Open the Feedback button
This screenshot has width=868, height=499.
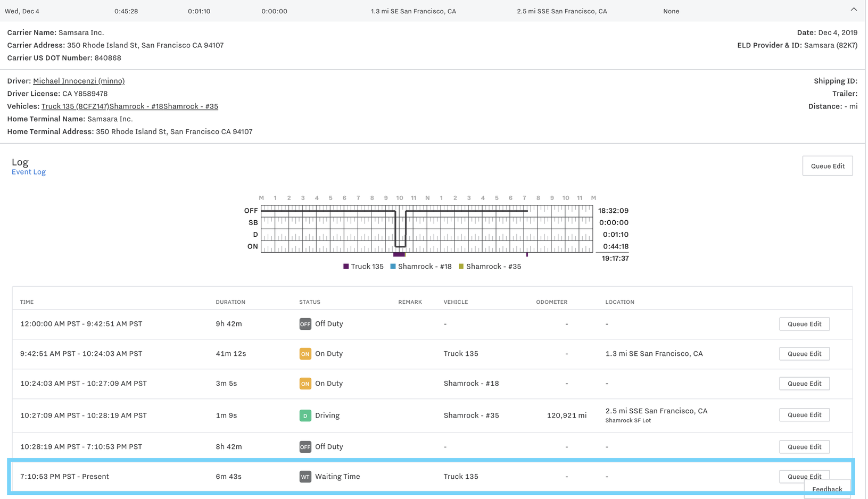[827, 489]
